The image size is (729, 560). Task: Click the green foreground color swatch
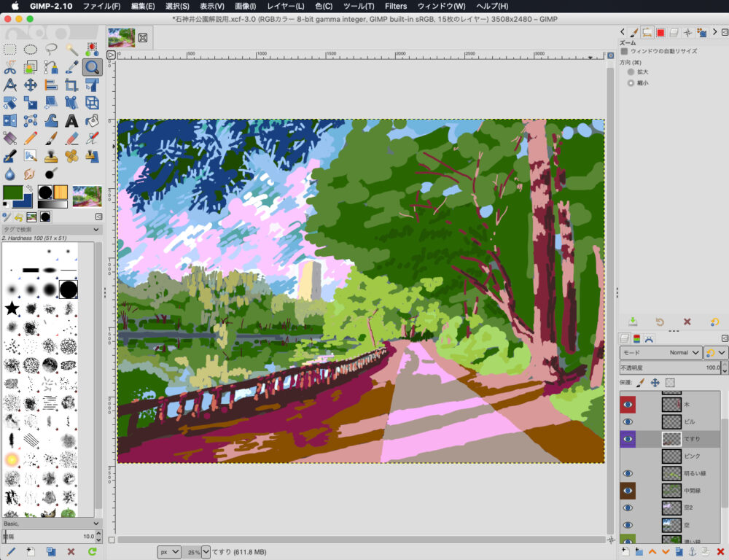pyautogui.click(x=12, y=193)
